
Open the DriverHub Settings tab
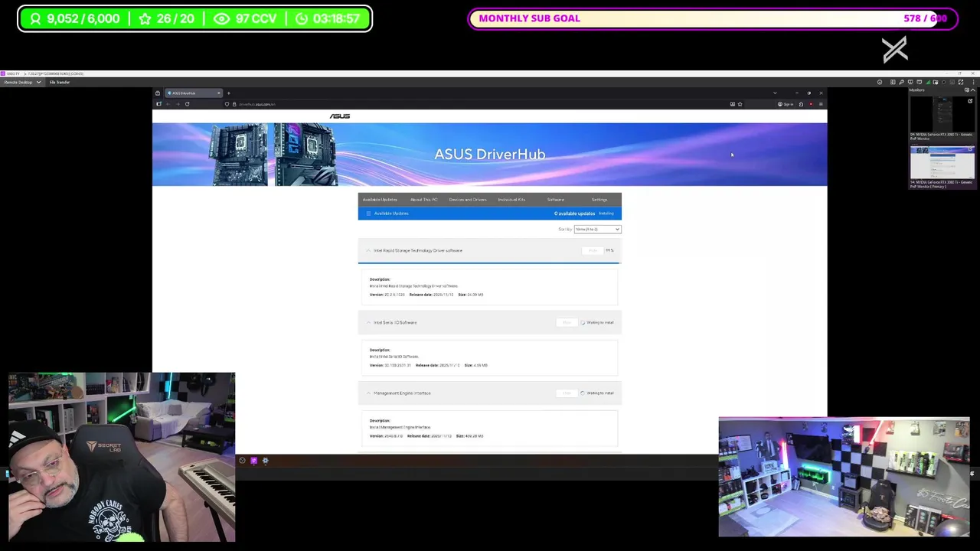[599, 200]
